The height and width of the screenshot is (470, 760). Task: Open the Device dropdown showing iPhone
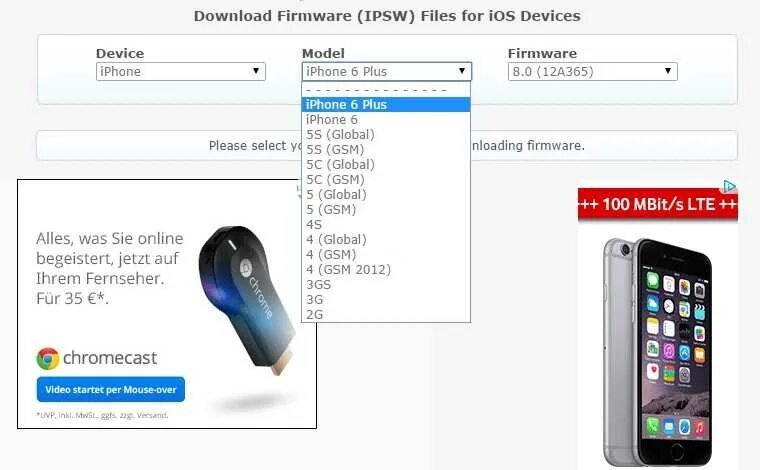pos(181,72)
